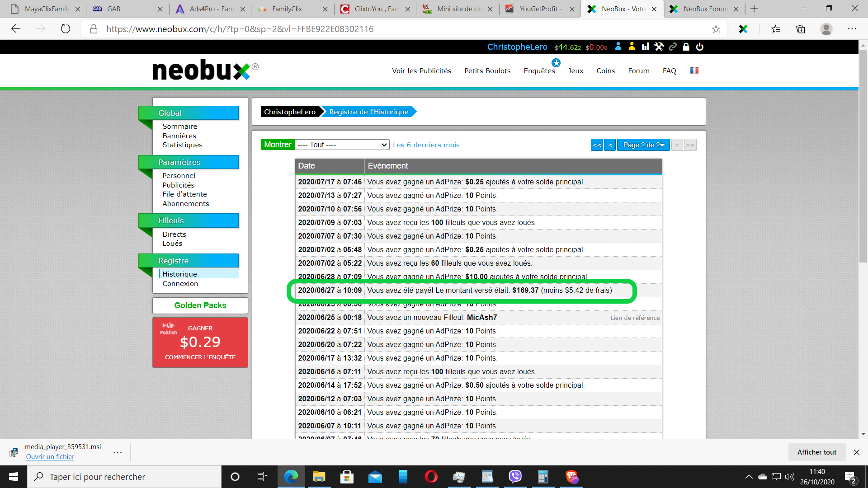Open the blue user account icon
The height and width of the screenshot is (488, 868).
pyautogui.click(x=618, y=47)
